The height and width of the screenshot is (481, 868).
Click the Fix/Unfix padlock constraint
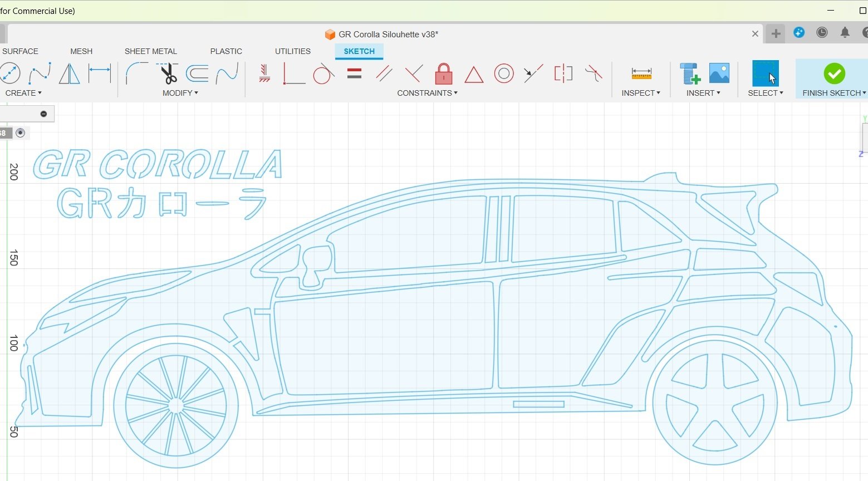pyautogui.click(x=444, y=73)
